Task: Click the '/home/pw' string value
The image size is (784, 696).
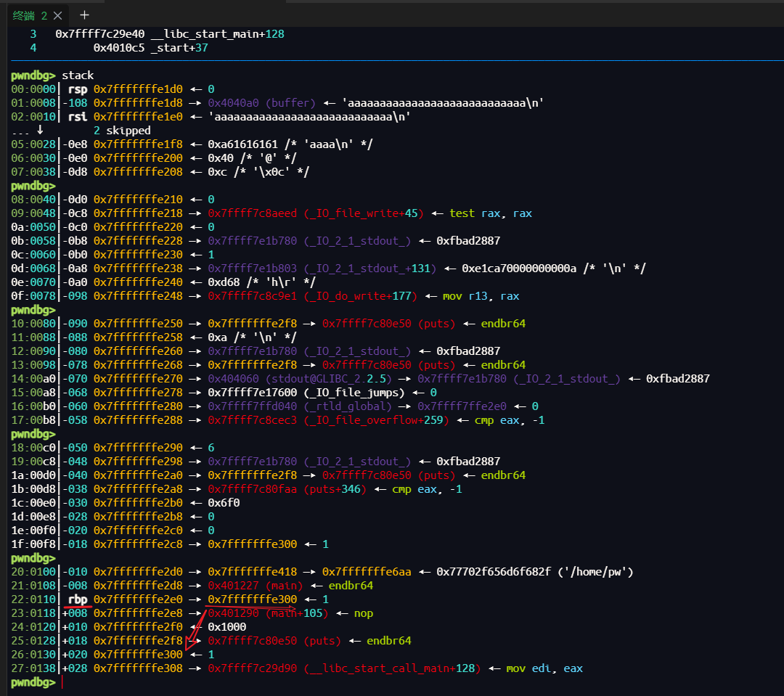Action: pyautogui.click(x=595, y=572)
